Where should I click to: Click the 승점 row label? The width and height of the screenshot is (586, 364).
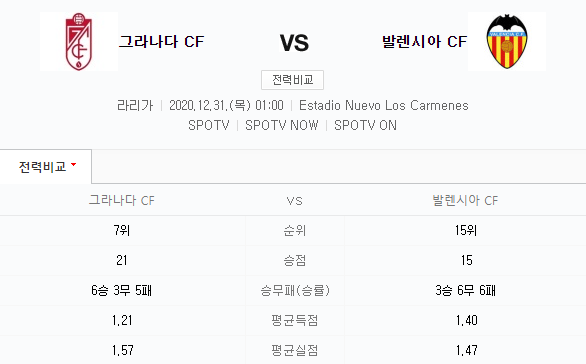pyautogui.click(x=295, y=260)
